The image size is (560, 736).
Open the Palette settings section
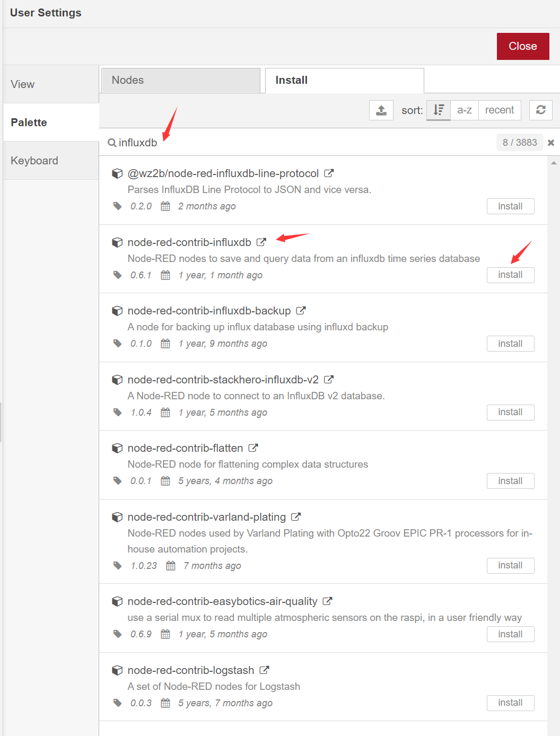(51, 122)
